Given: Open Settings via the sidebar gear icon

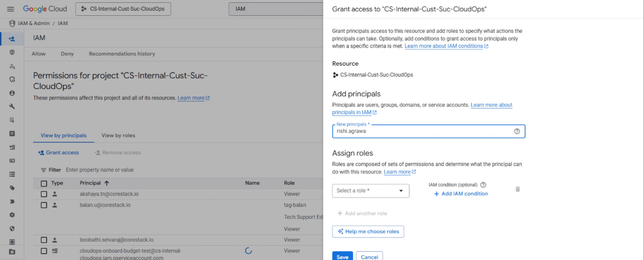Looking at the screenshot, I should click(x=12, y=215).
